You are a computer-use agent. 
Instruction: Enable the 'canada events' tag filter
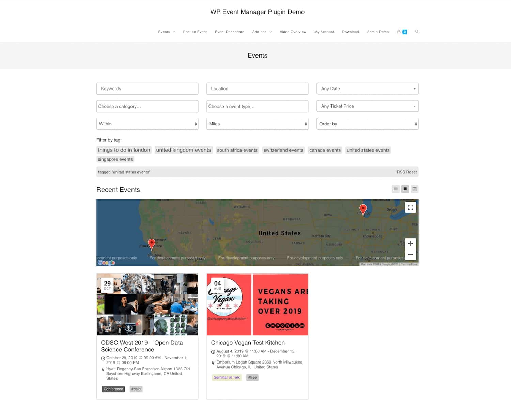point(325,150)
